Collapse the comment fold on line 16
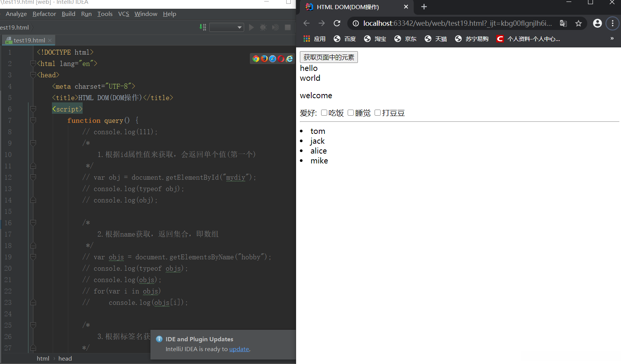The width and height of the screenshot is (621, 364). [x=33, y=223]
